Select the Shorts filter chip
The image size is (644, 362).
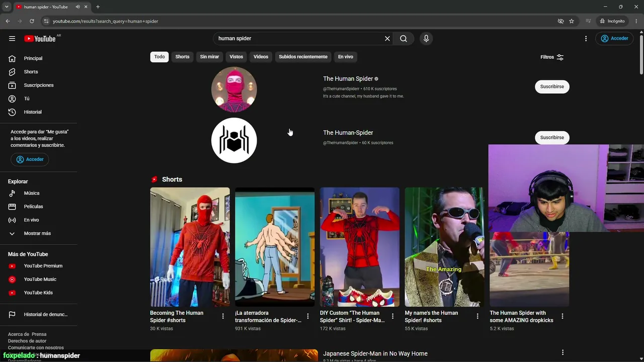tap(182, 57)
